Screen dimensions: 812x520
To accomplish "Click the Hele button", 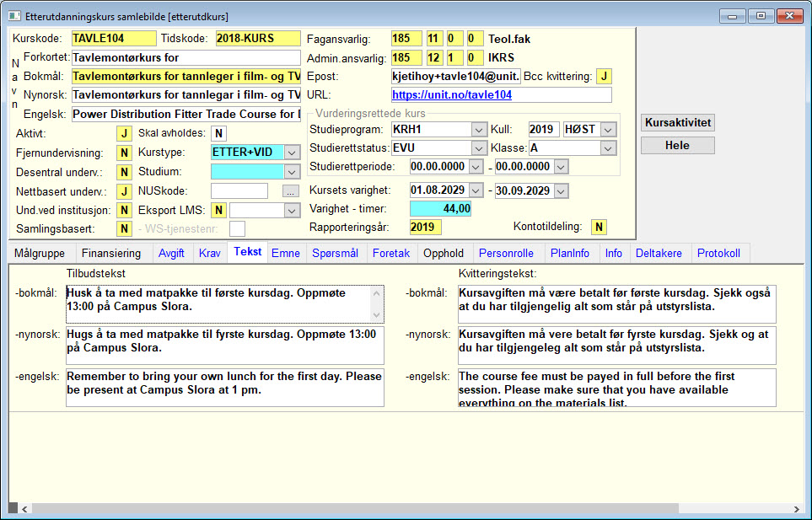I will click(678, 146).
